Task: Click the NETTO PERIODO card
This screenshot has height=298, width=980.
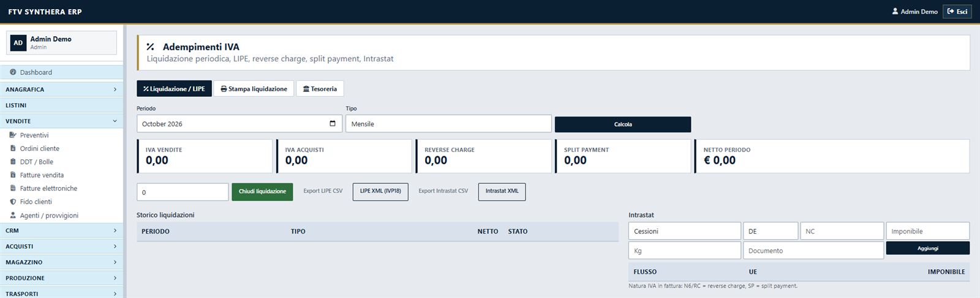Action: coord(832,156)
